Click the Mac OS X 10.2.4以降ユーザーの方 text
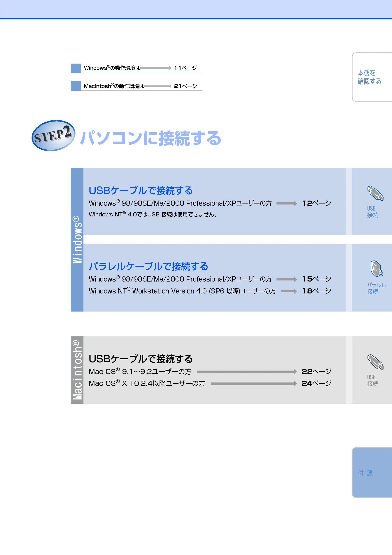 point(147,383)
